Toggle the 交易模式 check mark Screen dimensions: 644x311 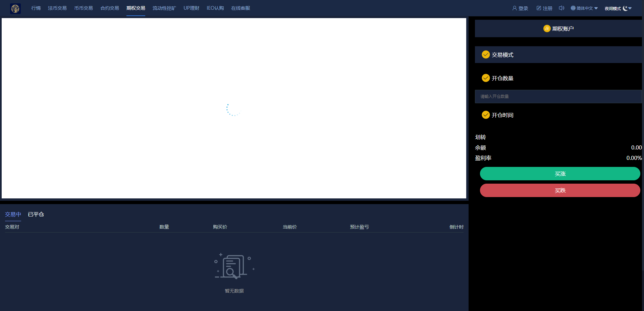[486, 55]
